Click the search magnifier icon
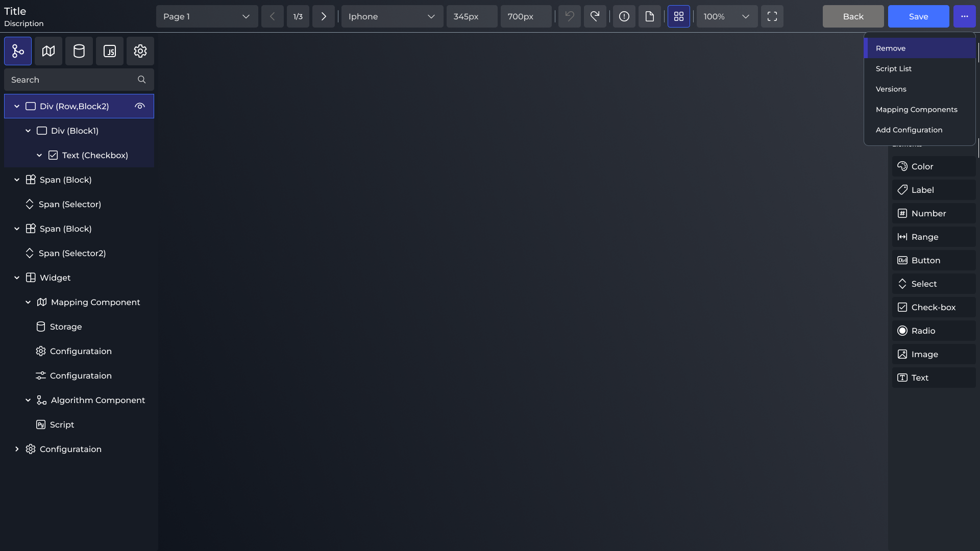This screenshot has height=551, width=980. [142, 80]
